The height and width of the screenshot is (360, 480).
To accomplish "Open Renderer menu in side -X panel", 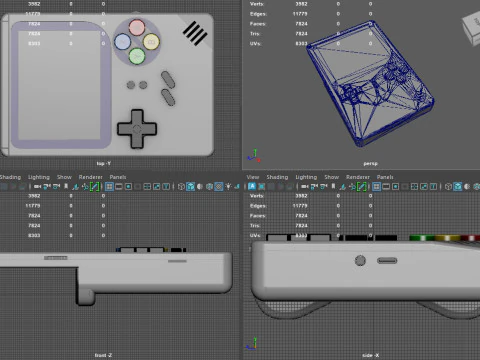I will [358, 177].
